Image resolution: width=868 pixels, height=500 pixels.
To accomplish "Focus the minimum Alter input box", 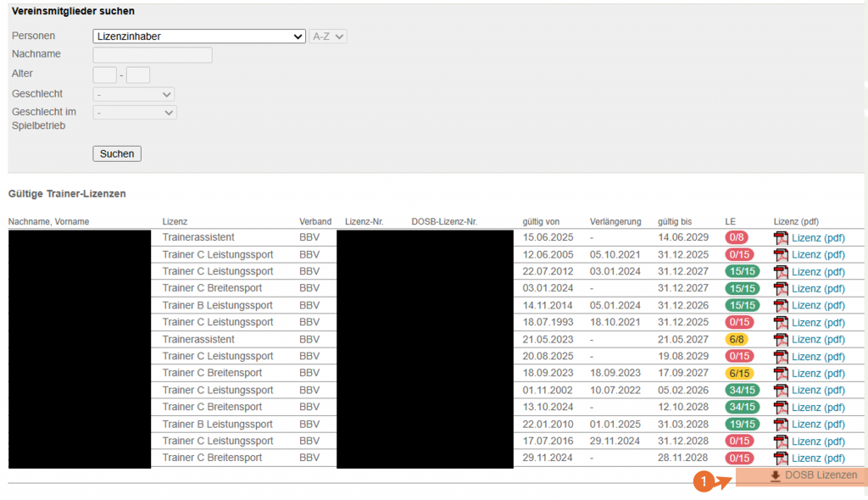I will click(x=104, y=75).
